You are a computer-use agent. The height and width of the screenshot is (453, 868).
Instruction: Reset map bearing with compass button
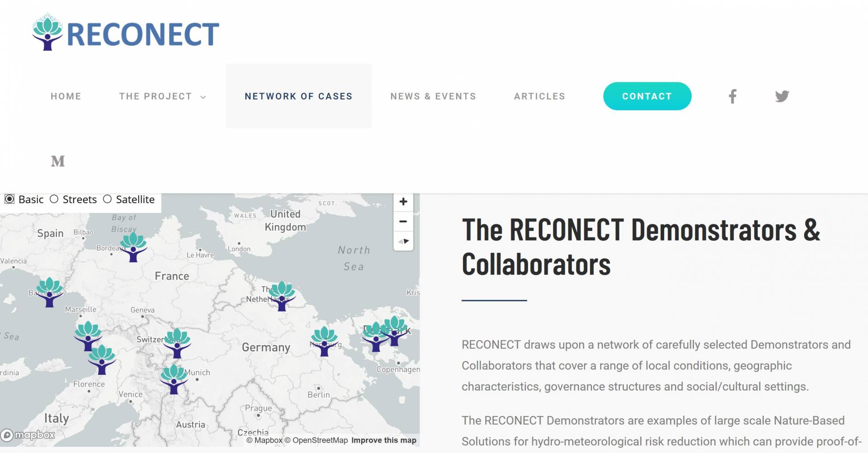tap(403, 241)
